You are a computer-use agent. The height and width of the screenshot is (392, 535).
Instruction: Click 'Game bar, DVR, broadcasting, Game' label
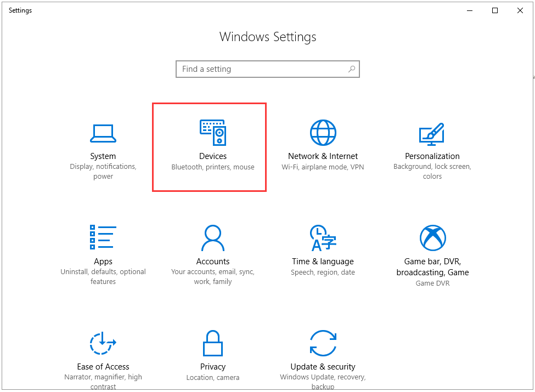pyautogui.click(x=432, y=267)
